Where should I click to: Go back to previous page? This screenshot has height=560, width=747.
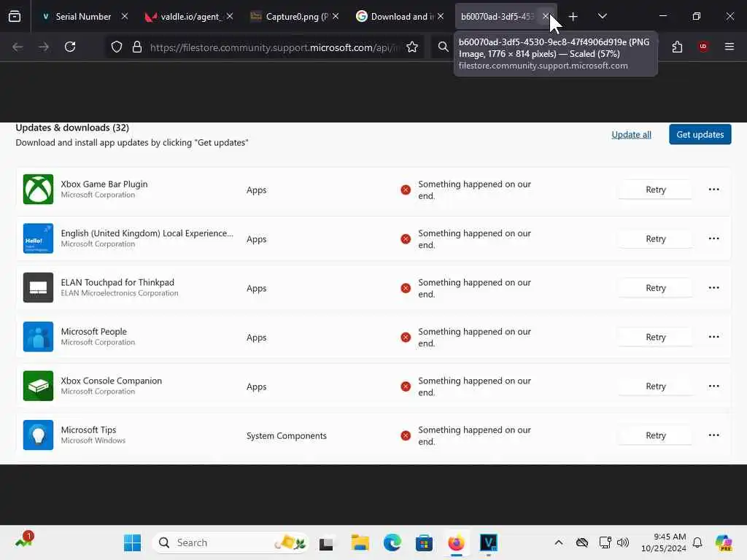click(18, 47)
